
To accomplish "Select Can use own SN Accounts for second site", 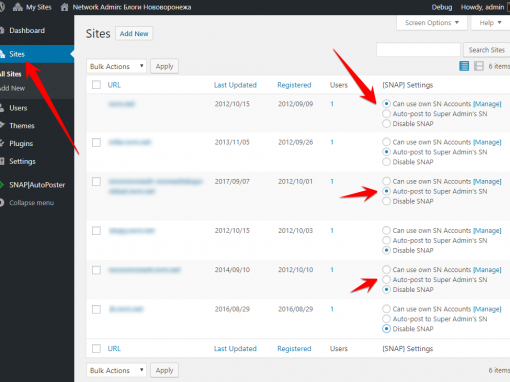I will (x=386, y=142).
